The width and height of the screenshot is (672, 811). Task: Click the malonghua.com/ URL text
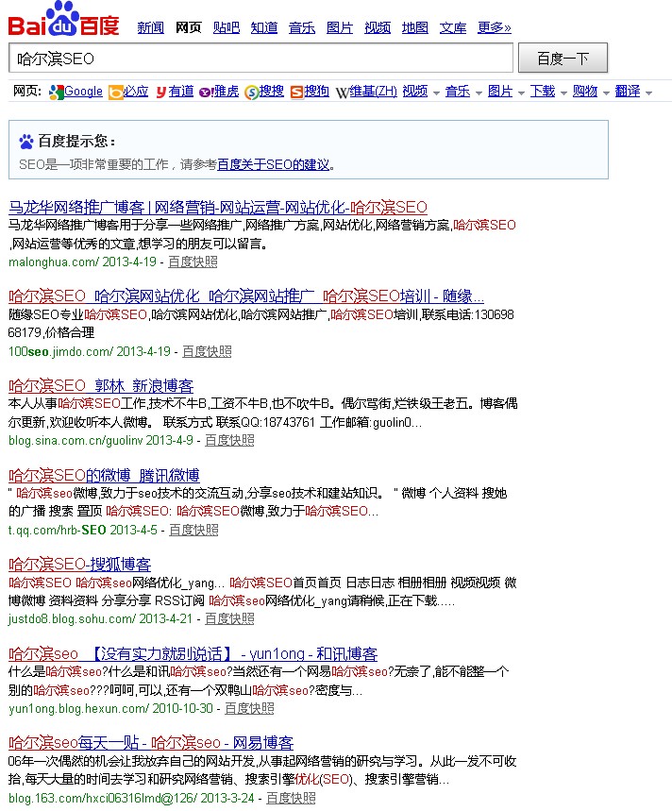(54, 262)
